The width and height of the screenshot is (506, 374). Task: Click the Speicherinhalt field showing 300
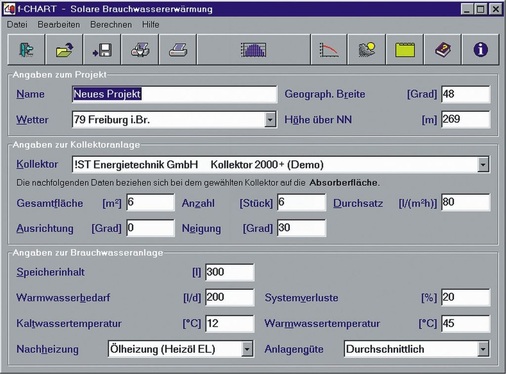tap(230, 272)
